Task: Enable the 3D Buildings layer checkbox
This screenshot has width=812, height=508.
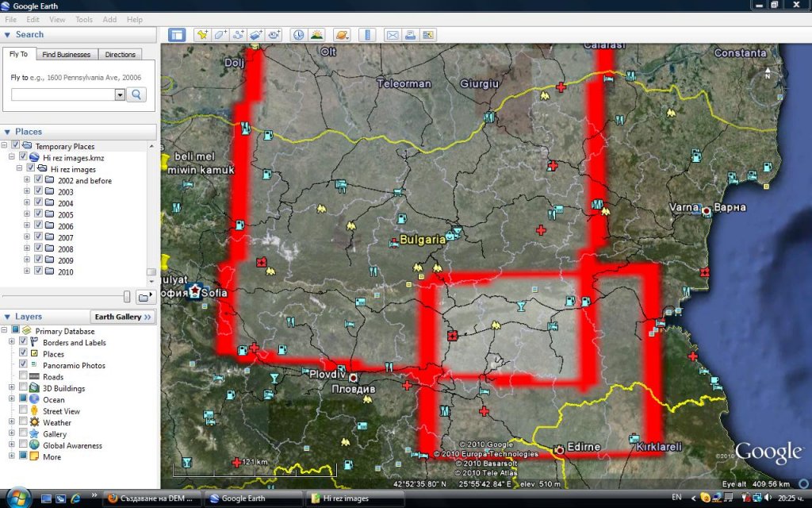Action: (23, 387)
